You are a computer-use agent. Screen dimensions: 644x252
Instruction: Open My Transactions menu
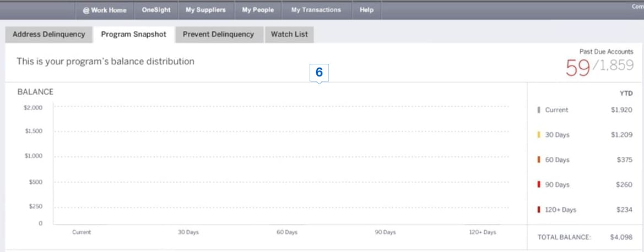316,10
